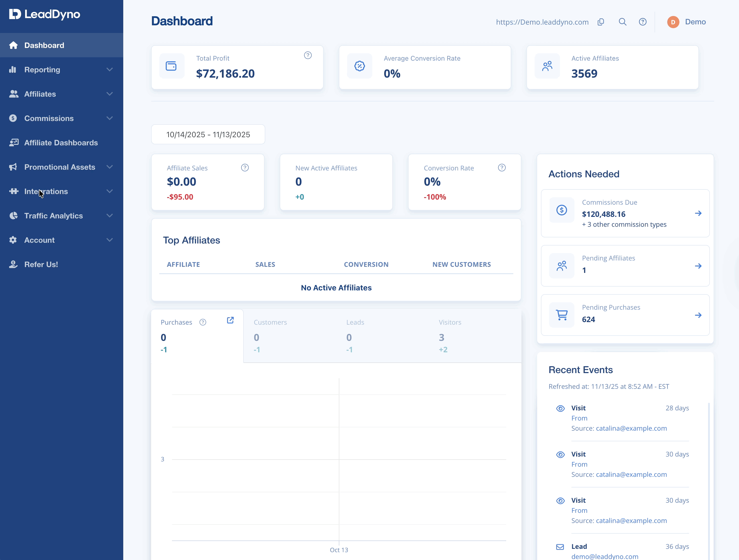739x560 pixels.
Task: Open the Demo user menu
Action: [x=687, y=22]
